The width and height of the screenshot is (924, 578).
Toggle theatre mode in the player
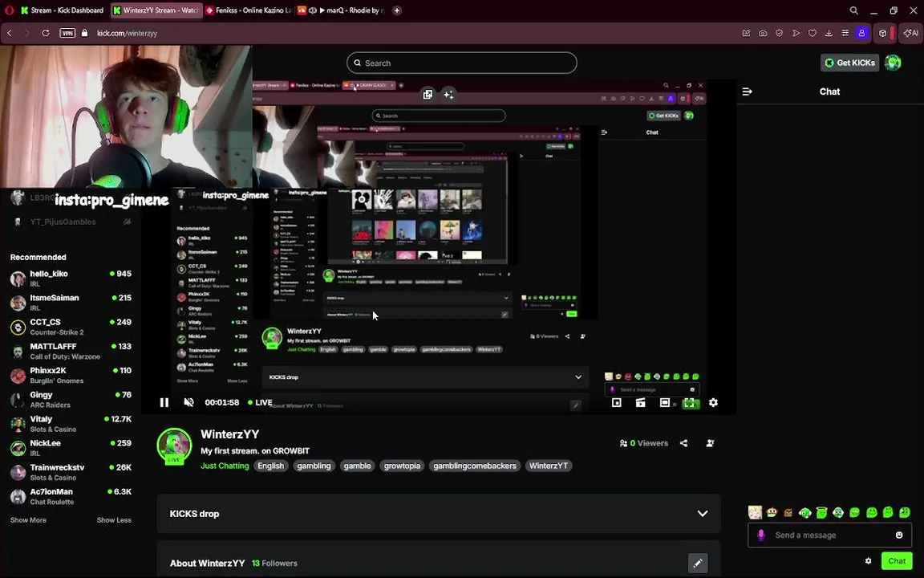point(665,402)
